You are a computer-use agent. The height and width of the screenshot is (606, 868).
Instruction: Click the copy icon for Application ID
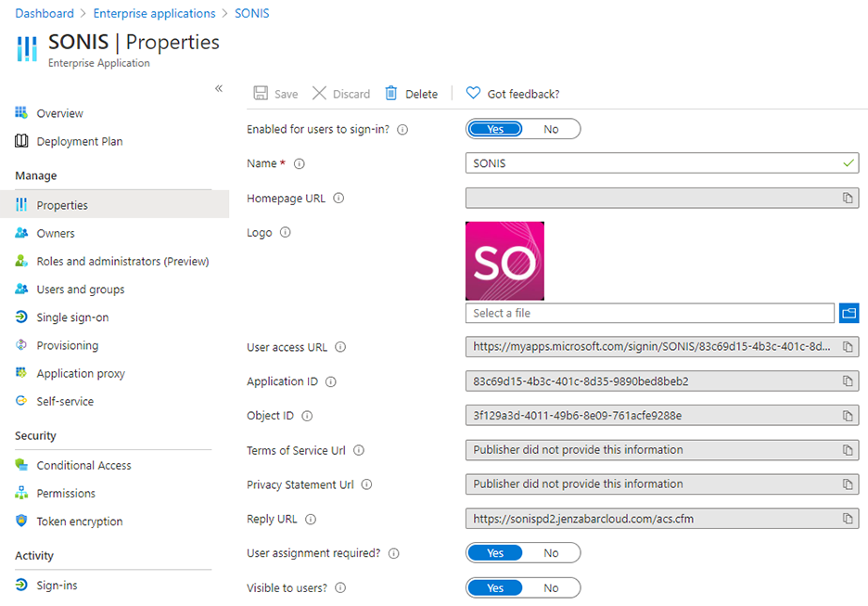point(848,381)
